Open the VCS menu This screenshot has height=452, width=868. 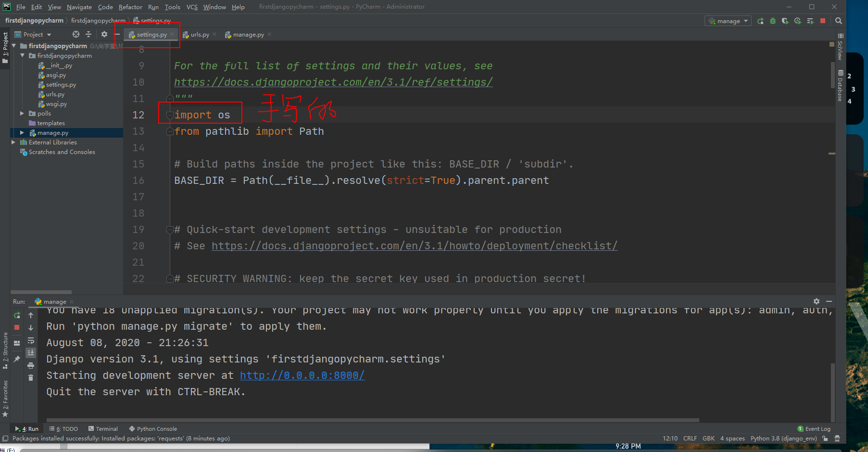[192, 7]
